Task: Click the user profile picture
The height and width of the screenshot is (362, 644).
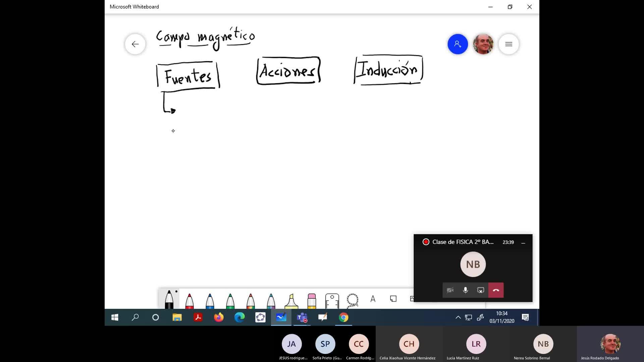Action: pyautogui.click(x=483, y=44)
